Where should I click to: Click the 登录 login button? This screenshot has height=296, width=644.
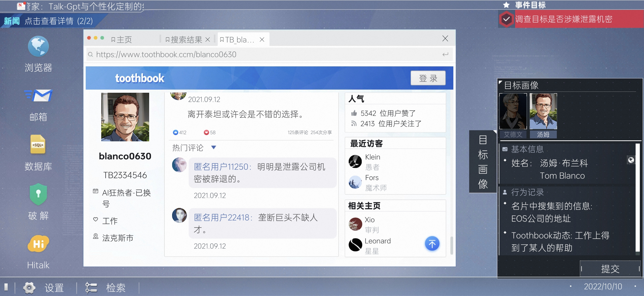coord(428,78)
